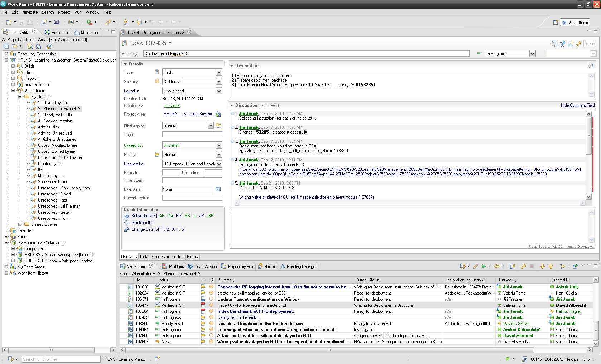Click the help icon in Team Artifacts toolbar
The width and height of the screenshot is (601, 364).
(50, 47)
